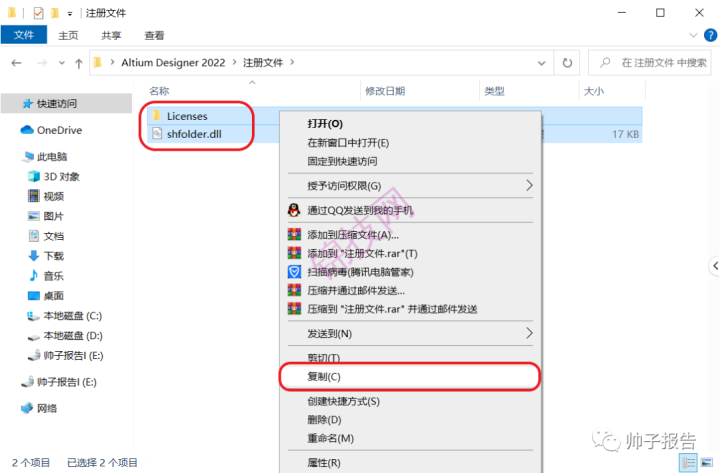Choose 通过QQ发送到我的手机
Image resolution: width=720 pixels, height=473 pixels.
411,210
